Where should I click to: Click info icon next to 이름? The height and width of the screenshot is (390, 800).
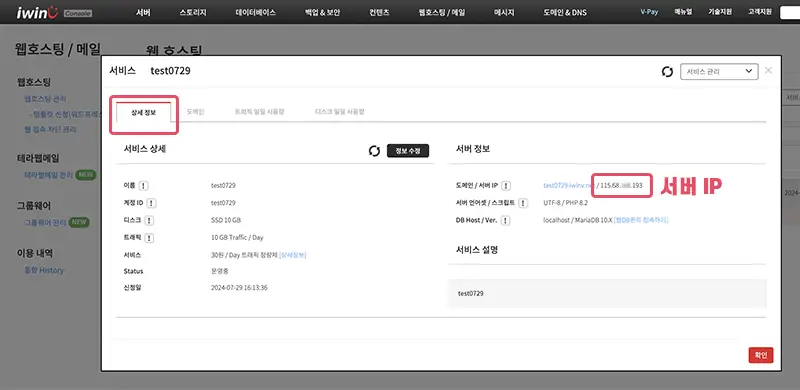coord(144,186)
